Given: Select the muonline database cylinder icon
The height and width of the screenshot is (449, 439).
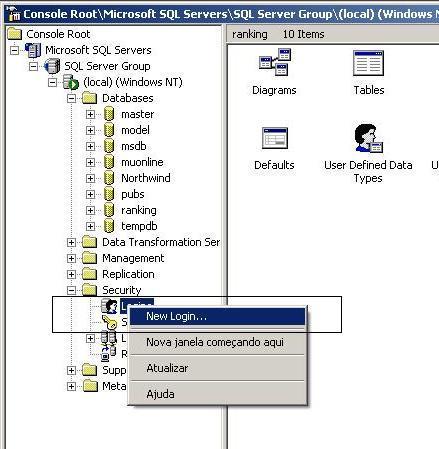Looking at the screenshot, I should pos(109,162).
